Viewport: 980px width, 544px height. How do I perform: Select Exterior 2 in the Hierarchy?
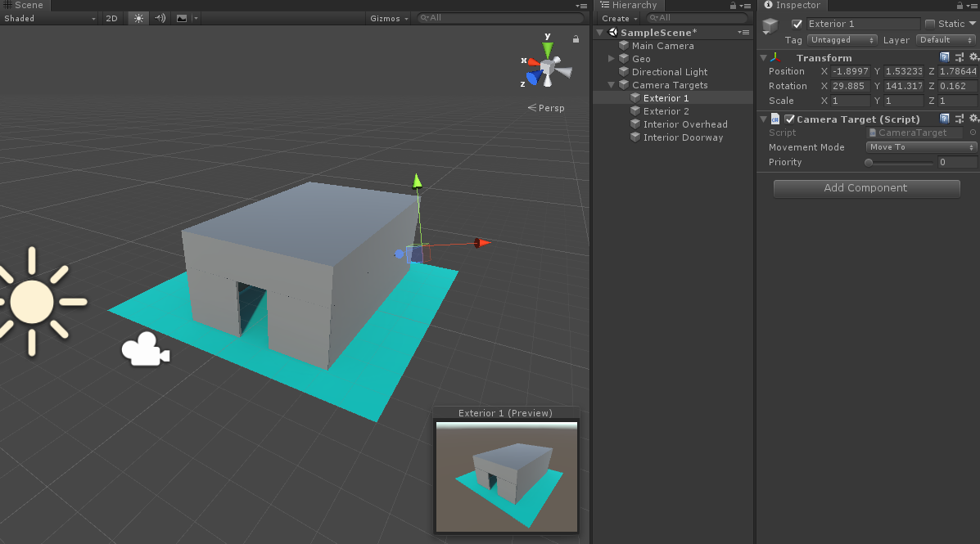tap(666, 111)
